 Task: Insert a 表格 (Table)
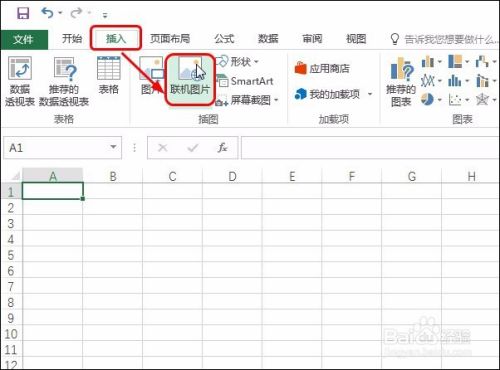pyautogui.click(x=109, y=75)
